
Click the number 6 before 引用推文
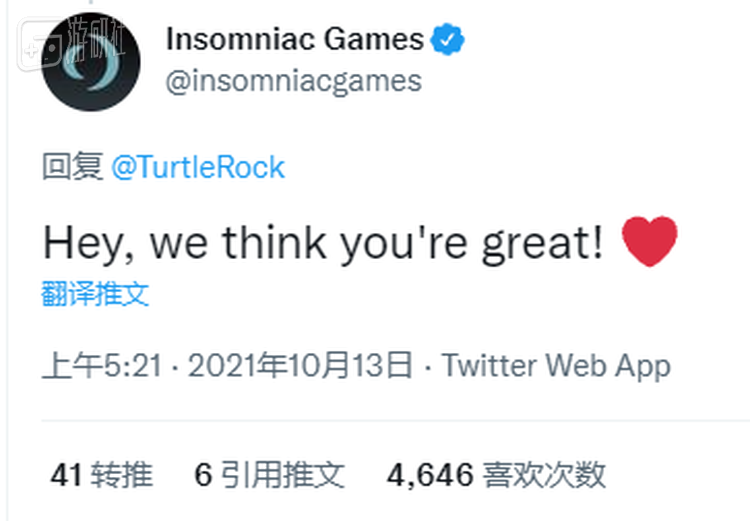pos(203,475)
